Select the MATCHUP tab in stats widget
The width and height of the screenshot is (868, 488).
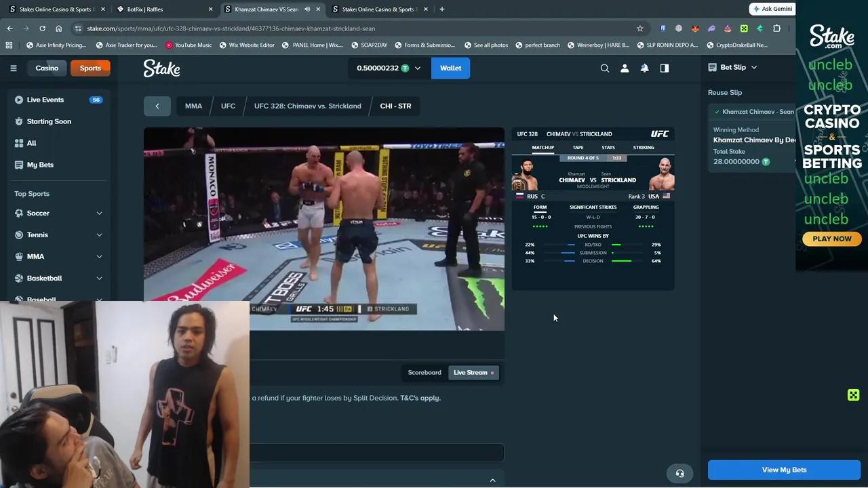(x=543, y=147)
